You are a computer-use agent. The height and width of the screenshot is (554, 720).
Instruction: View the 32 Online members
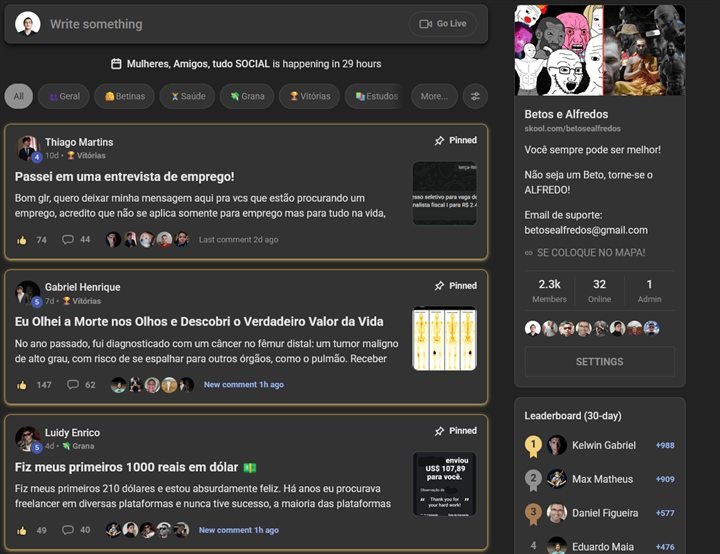click(x=599, y=291)
